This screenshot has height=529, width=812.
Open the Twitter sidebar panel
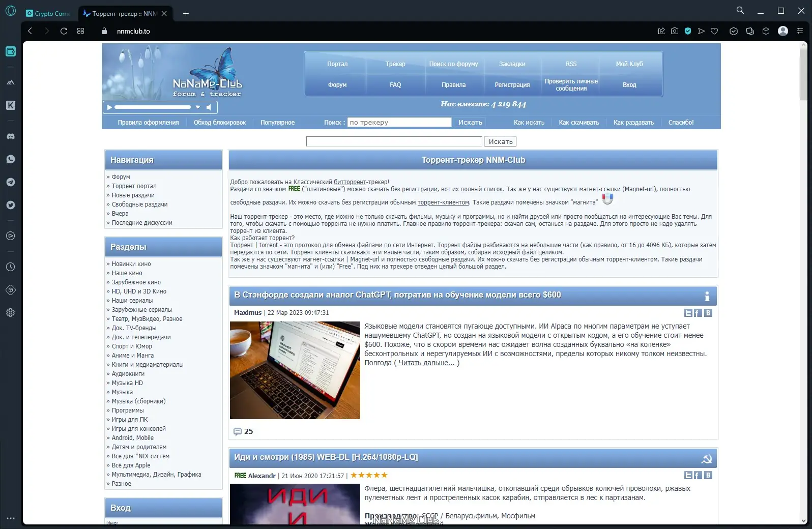click(x=10, y=205)
